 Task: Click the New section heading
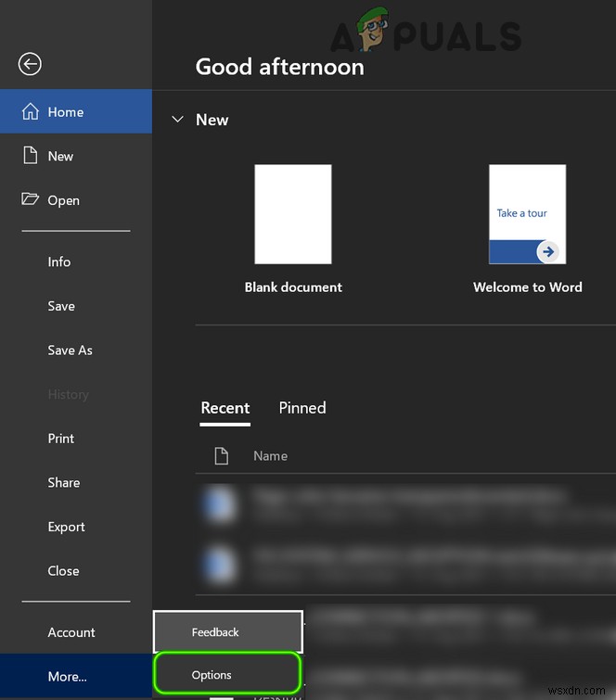212,120
